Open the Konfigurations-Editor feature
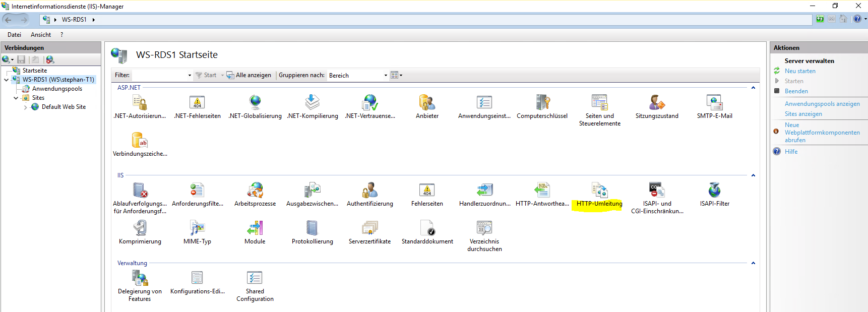868x312 pixels. tap(197, 282)
